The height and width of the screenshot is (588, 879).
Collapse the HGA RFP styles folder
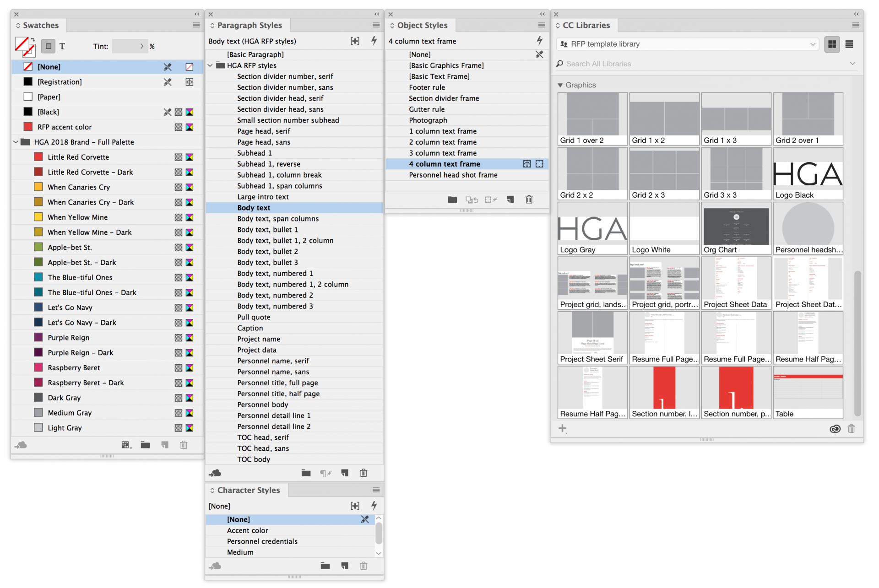pyautogui.click(x=210, y=65)
